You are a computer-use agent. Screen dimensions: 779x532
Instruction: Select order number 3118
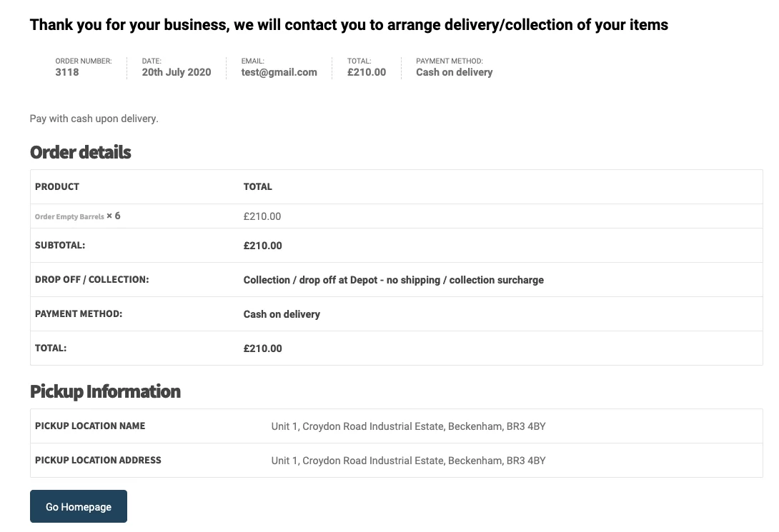coord(67,72)
